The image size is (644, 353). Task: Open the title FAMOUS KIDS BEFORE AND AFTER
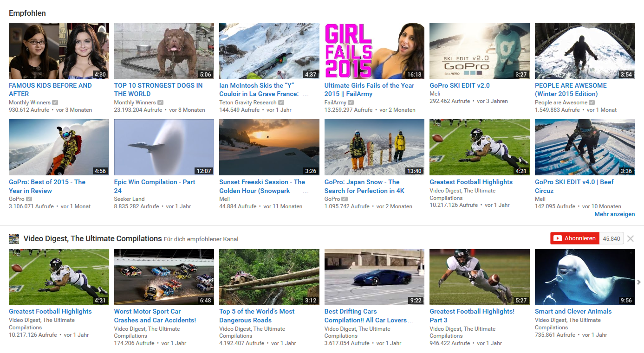[x=50, y=90]
